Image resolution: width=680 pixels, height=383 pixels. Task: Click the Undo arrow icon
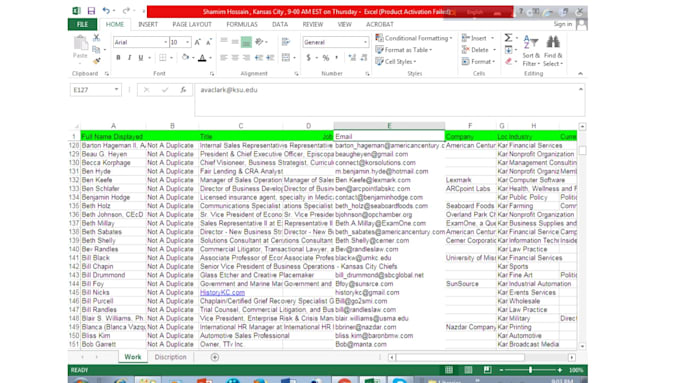pyautogui.click(x=106, y=11)
